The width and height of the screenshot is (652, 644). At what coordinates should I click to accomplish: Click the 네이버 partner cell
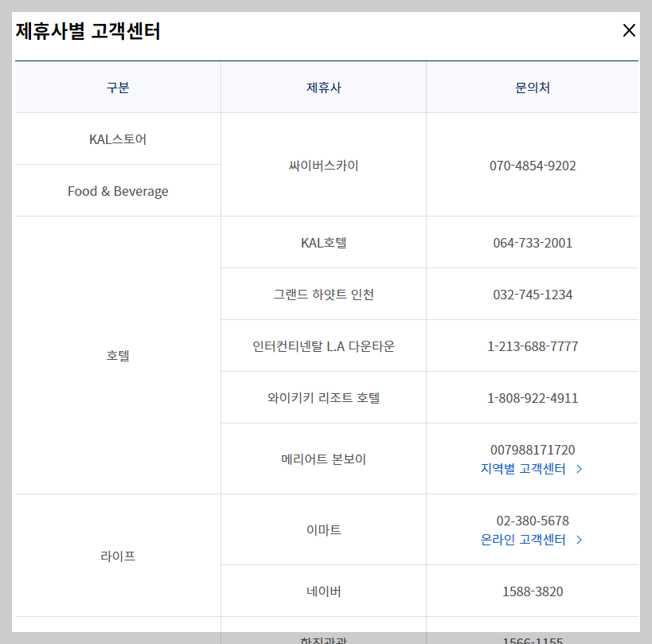pyautogui.click(x=323, y=591)
